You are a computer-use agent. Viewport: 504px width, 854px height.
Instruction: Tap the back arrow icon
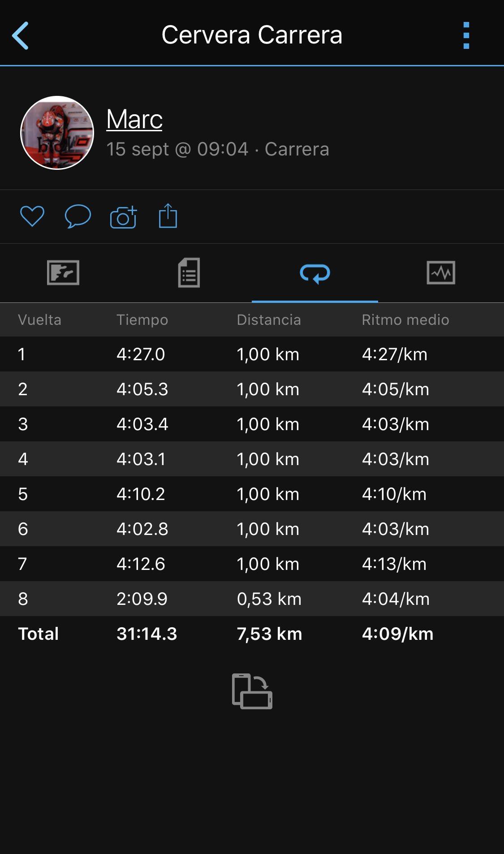pyautogui.click(x=21, y=35)
